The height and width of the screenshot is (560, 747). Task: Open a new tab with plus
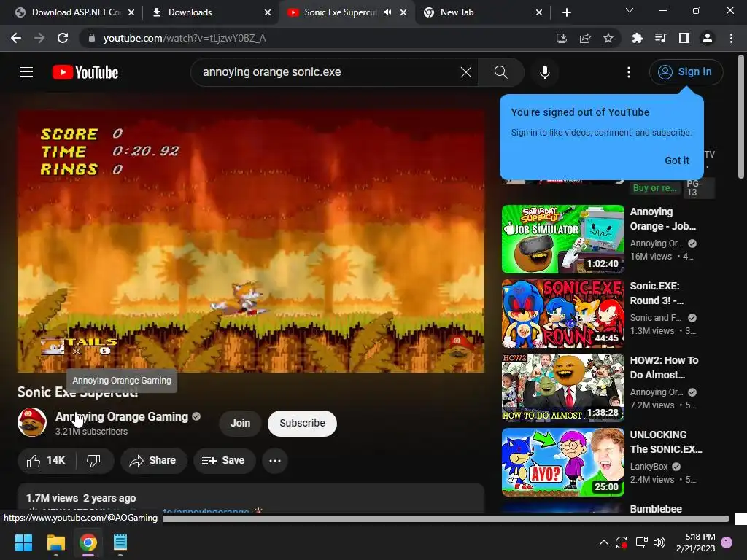566,12
